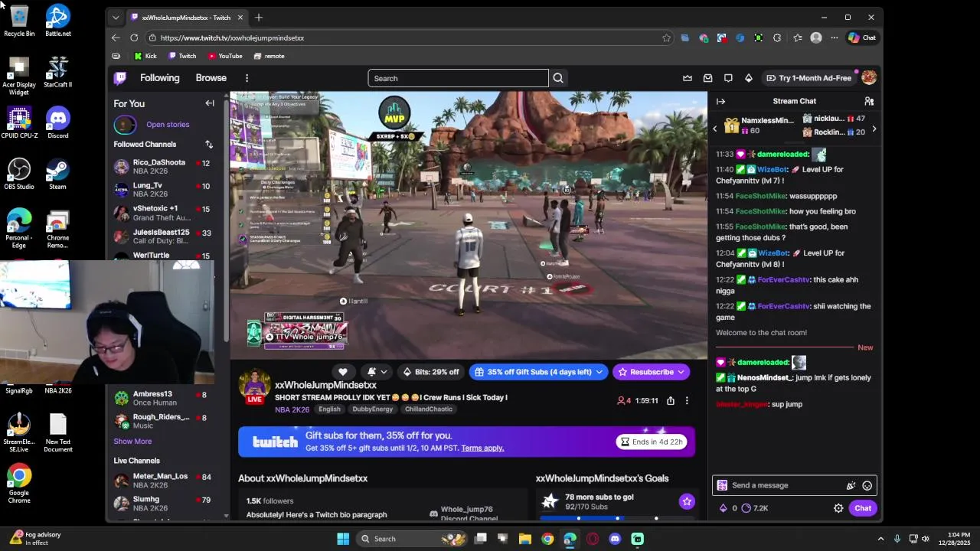
Task: Sort the Followed Channels list
Action: (208, 144)
